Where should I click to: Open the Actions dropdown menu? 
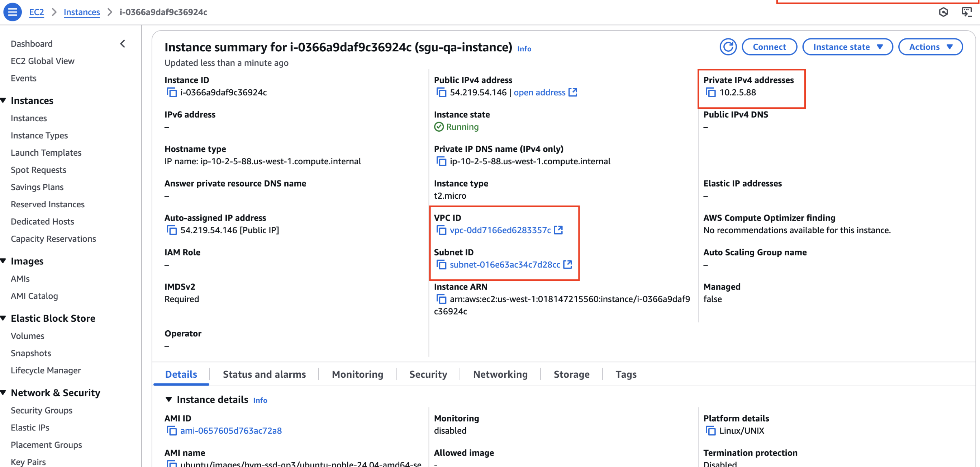pyautogui.click(x=930, y=47)
